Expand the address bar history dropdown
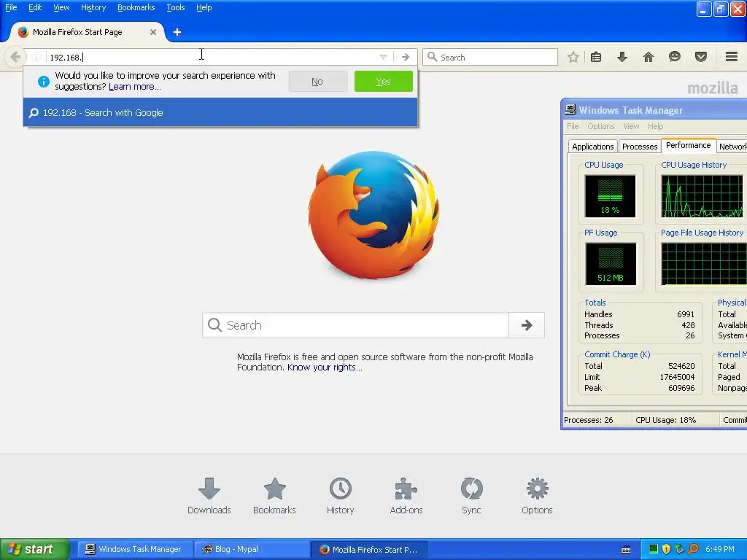Viewport: 747px width, 560px height. pyautogui.click(x=383, y=57)
